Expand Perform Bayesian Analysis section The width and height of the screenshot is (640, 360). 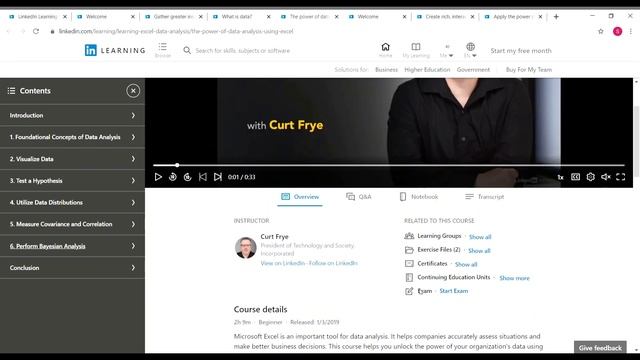click(x=72, y=246)
